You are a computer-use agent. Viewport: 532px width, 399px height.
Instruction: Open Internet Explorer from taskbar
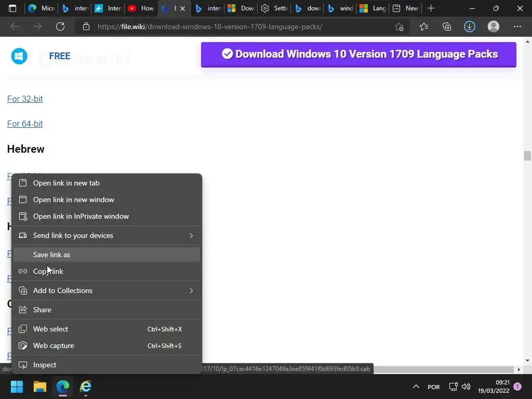tap(86, 387)
